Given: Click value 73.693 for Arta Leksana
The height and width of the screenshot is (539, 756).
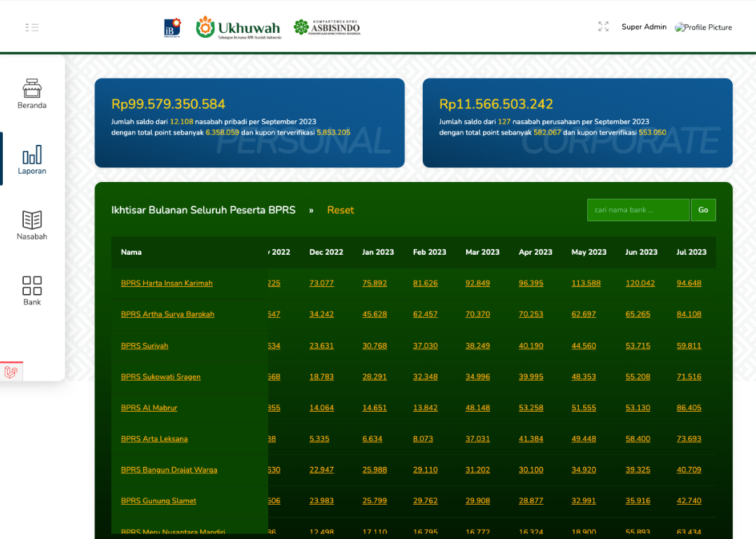Looking at the screenshot, I should point(689,439).
